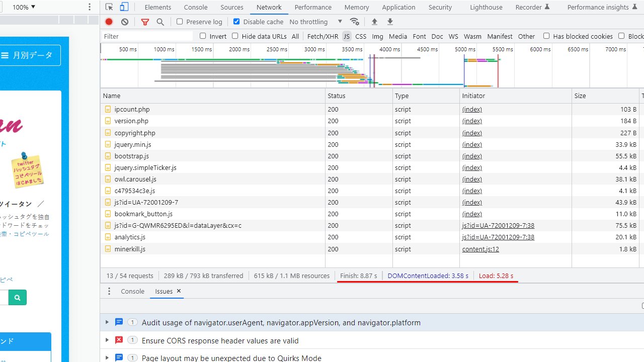Image resolution: width=644 pixels, height=362 pixels.
Task: Enable the Preserve log checkbox
Action: [180, 22]
